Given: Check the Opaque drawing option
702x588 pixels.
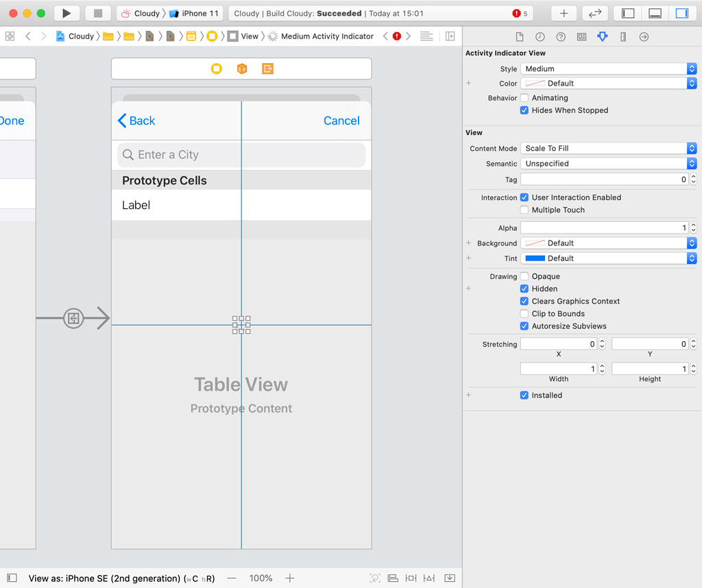Looking at the screenshot, I should [524, 276].
